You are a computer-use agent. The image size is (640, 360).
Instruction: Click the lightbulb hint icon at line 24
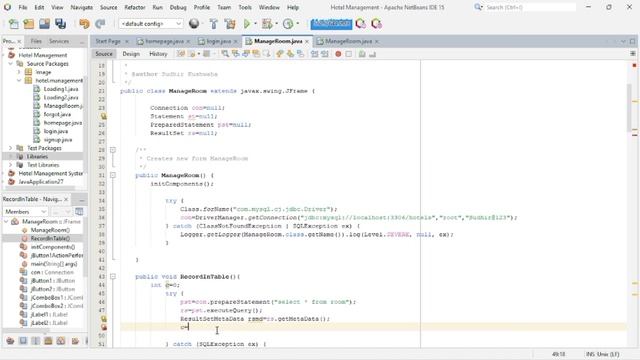104,116
